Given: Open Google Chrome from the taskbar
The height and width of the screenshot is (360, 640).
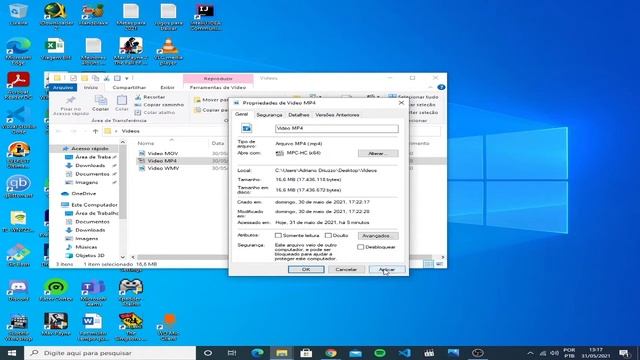Looking at the screenshot, I should click(x=331, y=353).
